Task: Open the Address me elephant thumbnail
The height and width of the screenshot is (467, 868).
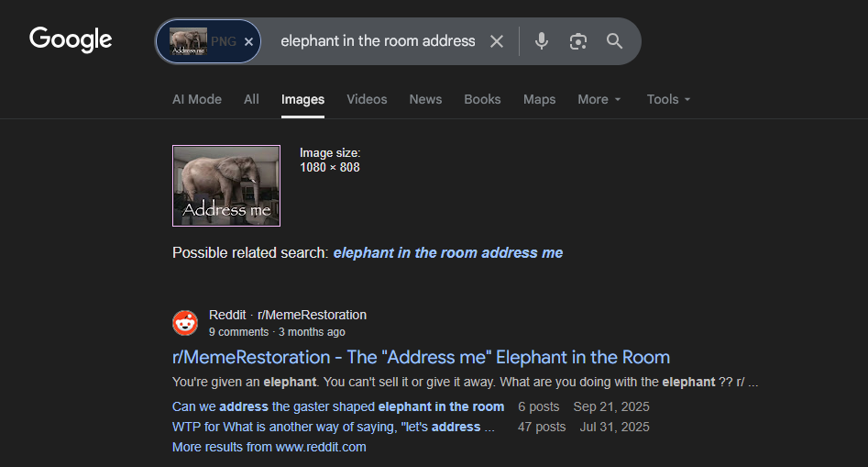Action: point(226,185)
